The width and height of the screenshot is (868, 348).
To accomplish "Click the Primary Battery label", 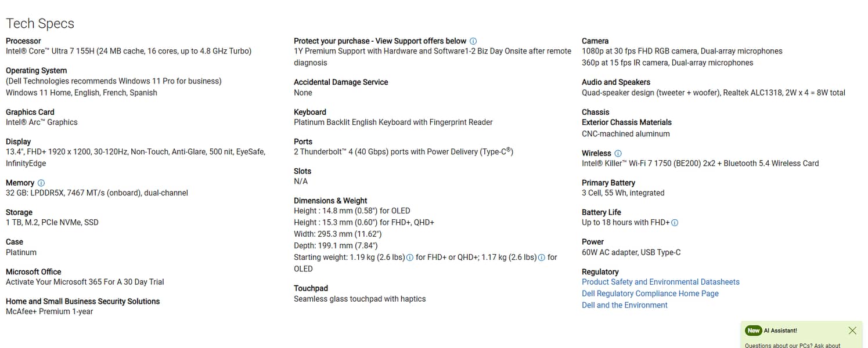I will click(x=608, y=183).
